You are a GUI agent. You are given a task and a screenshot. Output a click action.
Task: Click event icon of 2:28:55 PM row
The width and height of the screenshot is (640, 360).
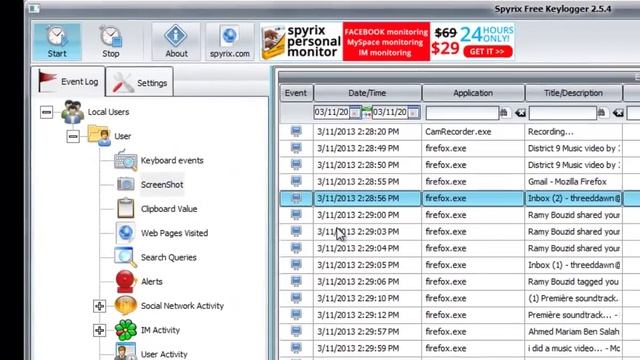click(296, 182)
